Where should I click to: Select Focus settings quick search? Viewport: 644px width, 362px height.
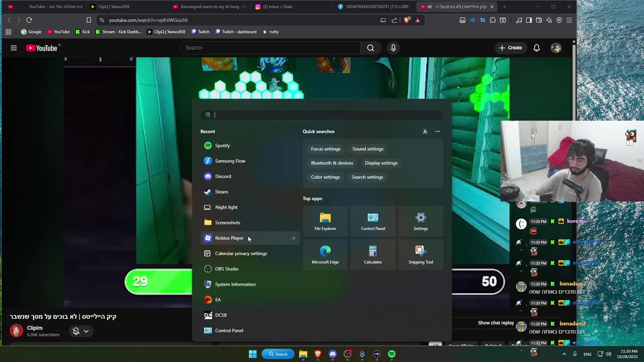coord(326,149)
